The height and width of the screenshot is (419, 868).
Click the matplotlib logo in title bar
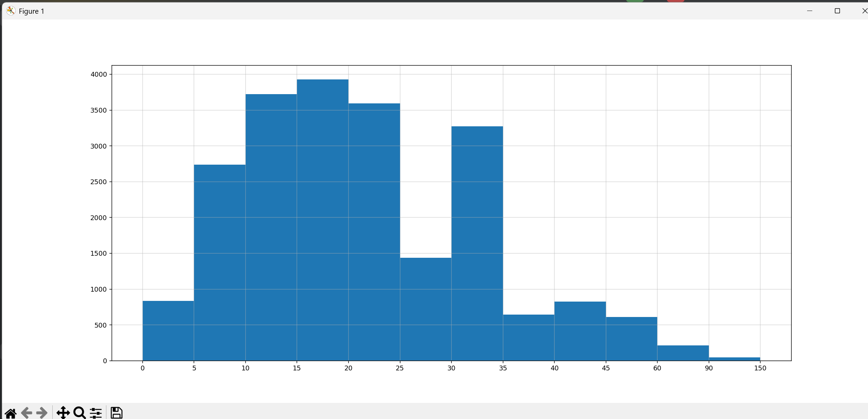(11, 11)
